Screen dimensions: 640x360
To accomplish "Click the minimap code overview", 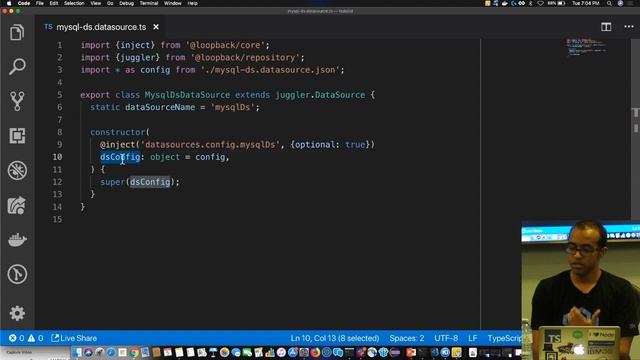I will pyautogui.click(x=586, y=46).
